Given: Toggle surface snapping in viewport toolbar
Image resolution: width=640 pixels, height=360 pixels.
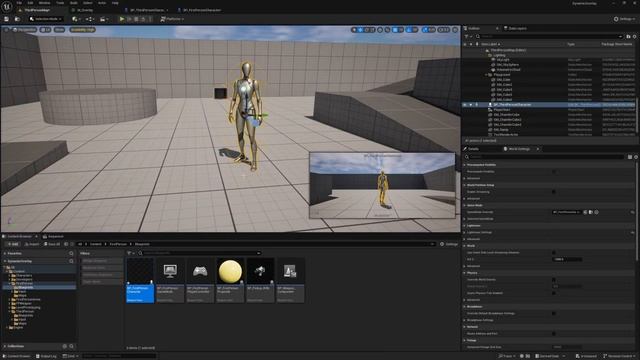Looking at the screenshot, I should (x=387, y=30).
